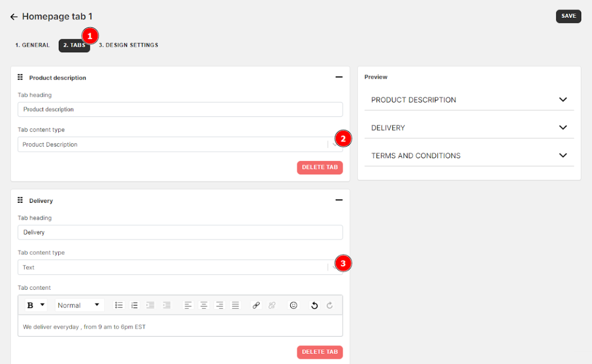This screenshot has width=592, height=364.
Task: Insert a link with the chain icon
Action: [x=256, y=305]
